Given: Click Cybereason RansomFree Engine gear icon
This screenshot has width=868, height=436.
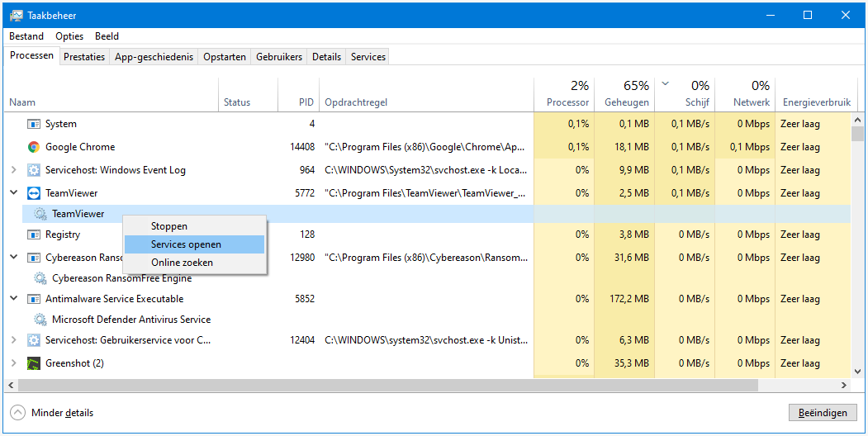Looking at the screenshot, I should [x=40, y=278].
